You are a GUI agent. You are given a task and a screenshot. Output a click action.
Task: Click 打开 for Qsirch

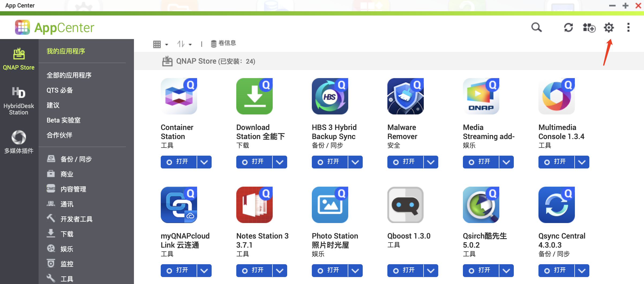pyautogui.click(x=481, y=271)
